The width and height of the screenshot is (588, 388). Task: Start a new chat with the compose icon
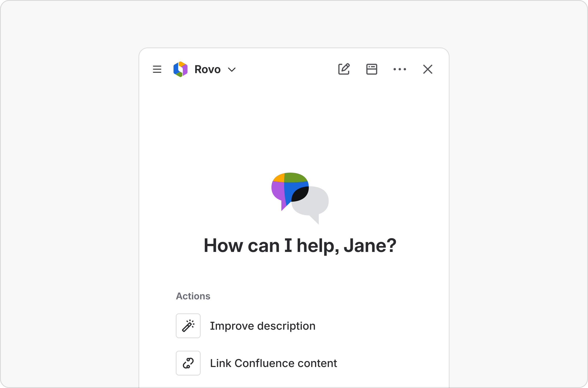[x=344, y=69]
